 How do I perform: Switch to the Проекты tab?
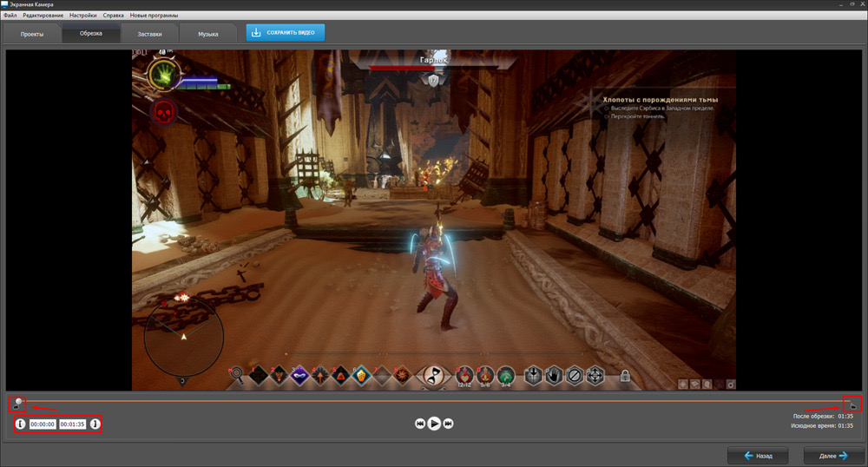coord(32,34)
